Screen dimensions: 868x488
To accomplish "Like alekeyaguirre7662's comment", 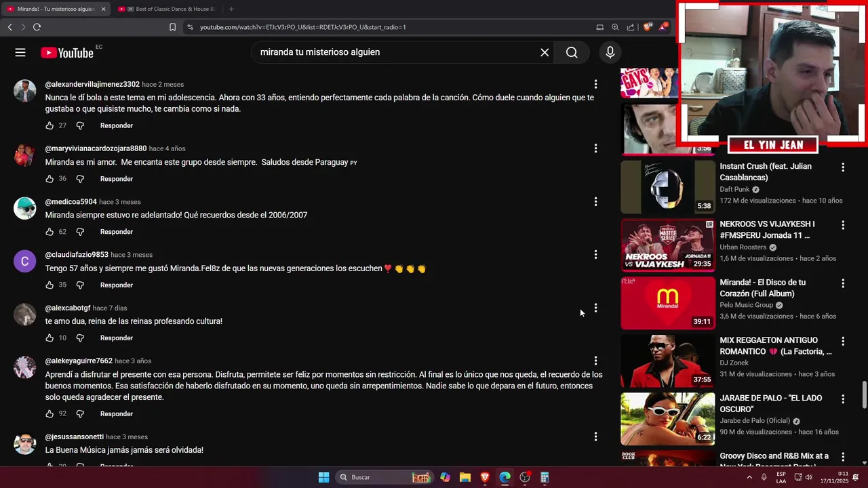I will coord(50,413).
